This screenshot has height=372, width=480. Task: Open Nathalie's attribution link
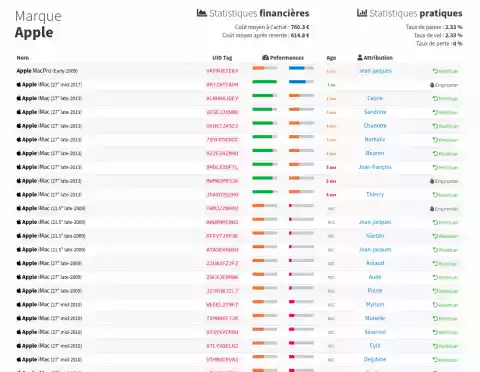point(375,139)
